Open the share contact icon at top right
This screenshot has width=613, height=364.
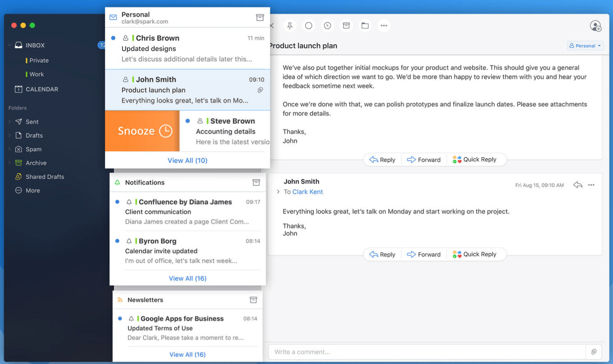click(596, 26)
